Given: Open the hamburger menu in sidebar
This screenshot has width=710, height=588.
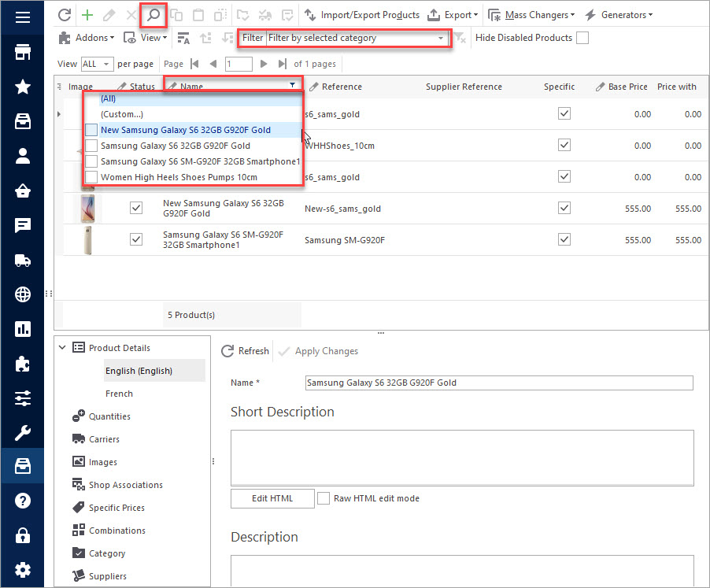Looking at the screenshot, I should [x=23, y=17].
